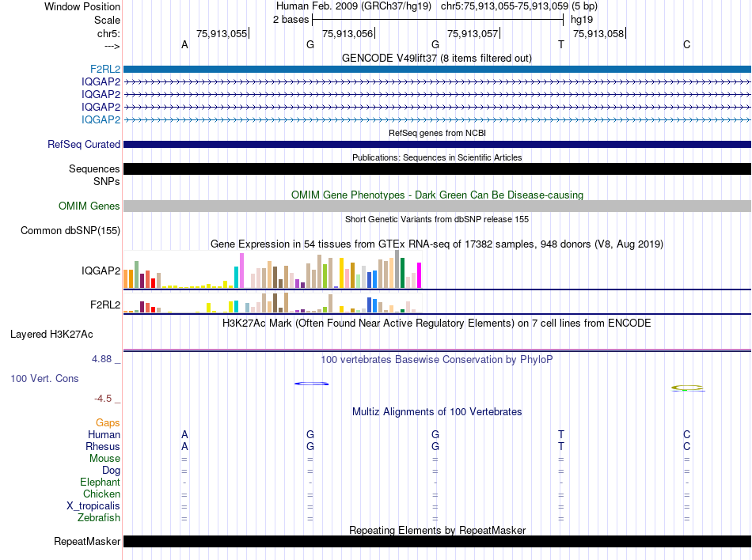Click position label 75,913,056
Viewport: 752px width, 560px height.
tap(348, 34)
